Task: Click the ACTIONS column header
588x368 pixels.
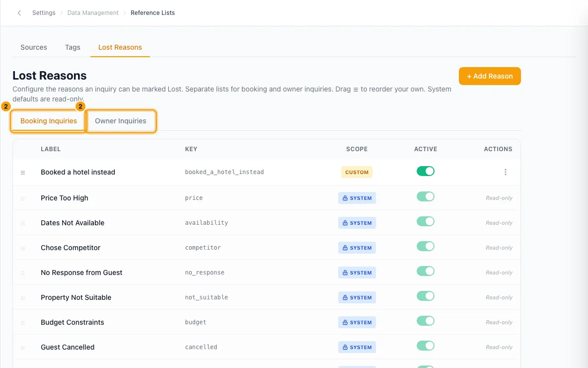Action: (498, 149)
